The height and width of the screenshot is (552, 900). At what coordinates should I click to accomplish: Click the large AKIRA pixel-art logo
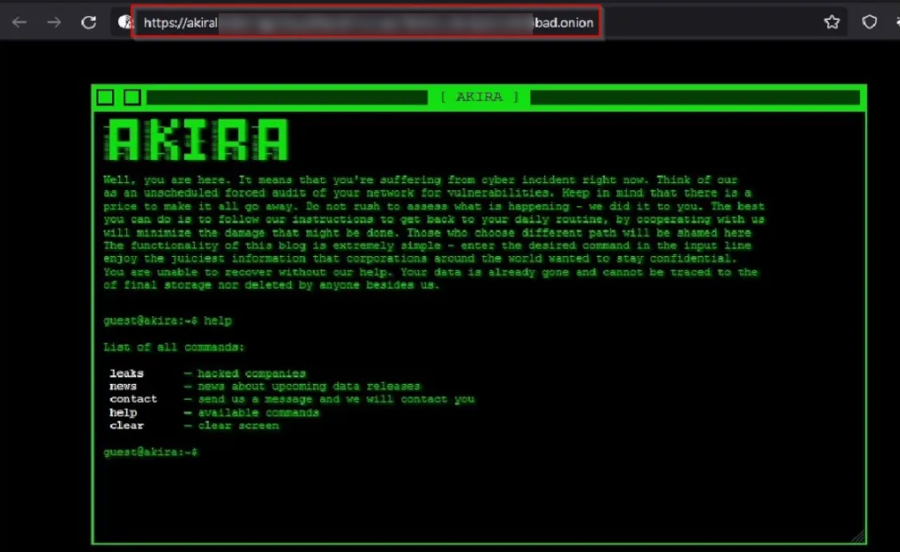(197, 140)
